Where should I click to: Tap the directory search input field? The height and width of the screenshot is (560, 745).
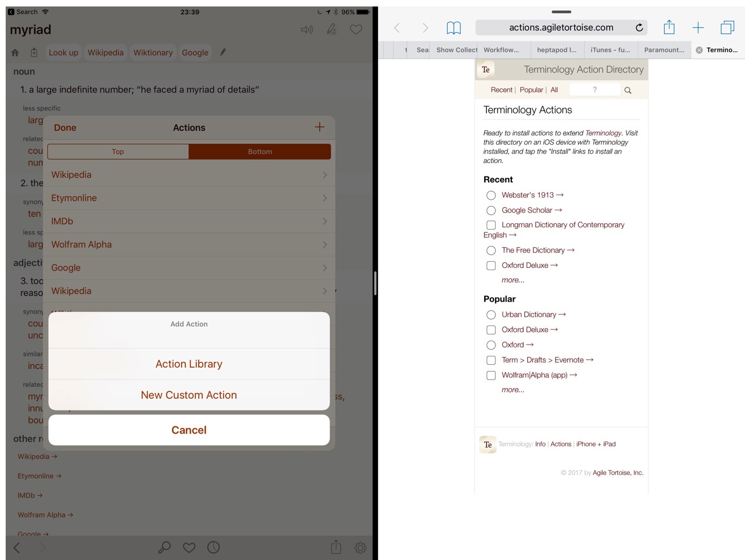click(595, 90)
